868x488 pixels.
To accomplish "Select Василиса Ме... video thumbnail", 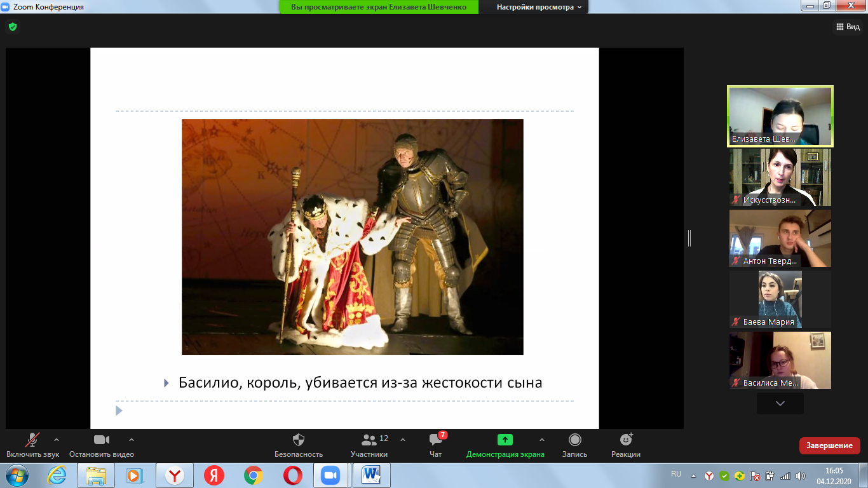I will point(780,360).
